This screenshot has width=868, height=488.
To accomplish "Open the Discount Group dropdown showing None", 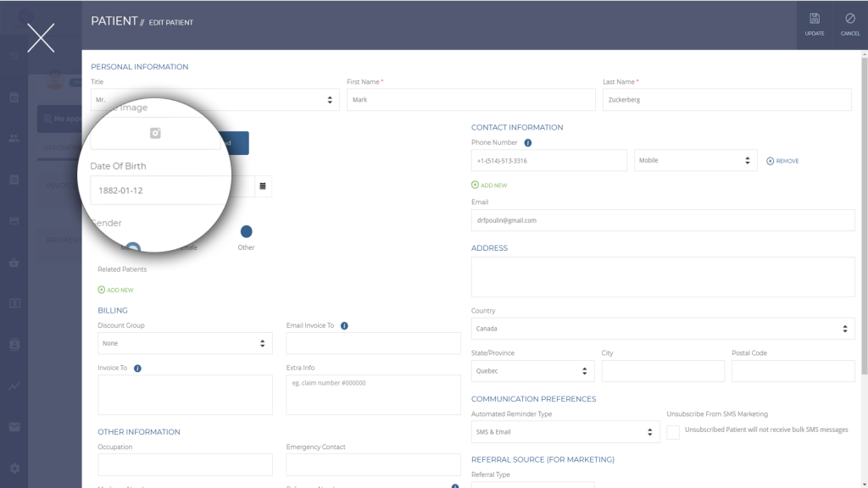I will click(185, 344).
